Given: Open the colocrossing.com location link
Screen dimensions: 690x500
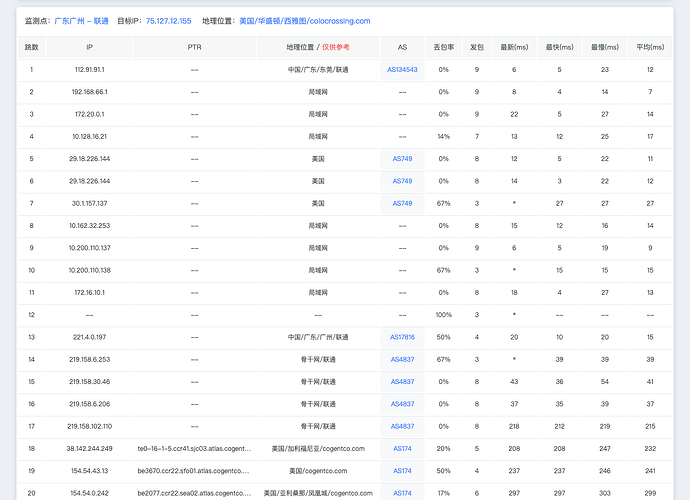Looking at the screenshot, I should click(305, 21).
